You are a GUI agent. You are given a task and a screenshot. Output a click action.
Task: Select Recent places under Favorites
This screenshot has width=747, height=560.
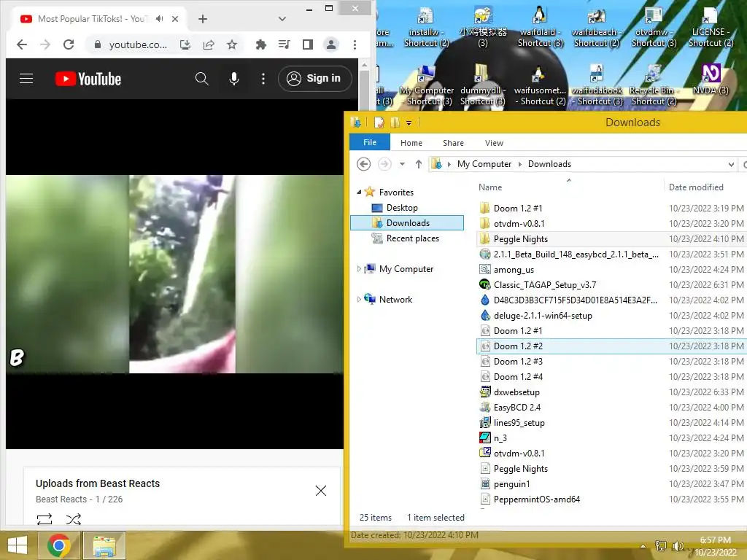pyautogui.click(x=413, y=238)
